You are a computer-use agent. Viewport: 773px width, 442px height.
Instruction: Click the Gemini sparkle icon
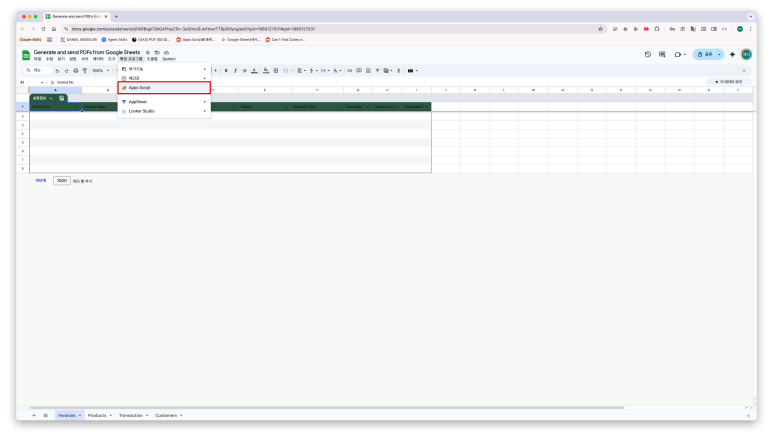coord(732,54)
